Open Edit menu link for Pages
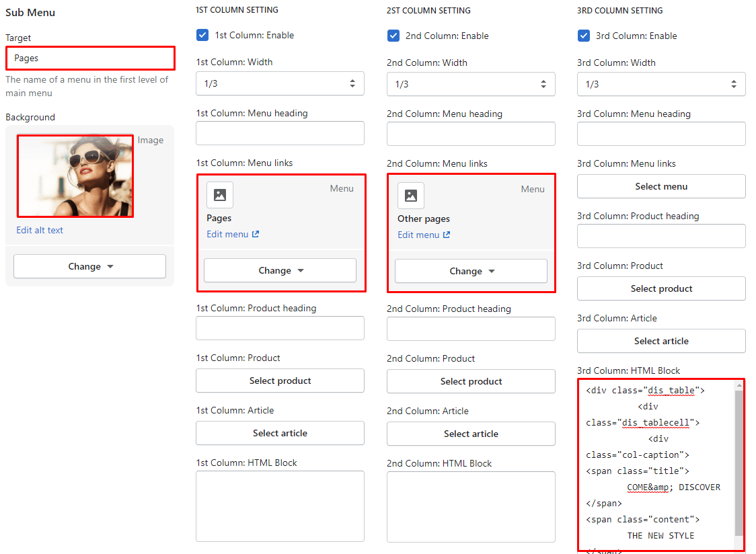756x554 pixels. pos(227,234)
